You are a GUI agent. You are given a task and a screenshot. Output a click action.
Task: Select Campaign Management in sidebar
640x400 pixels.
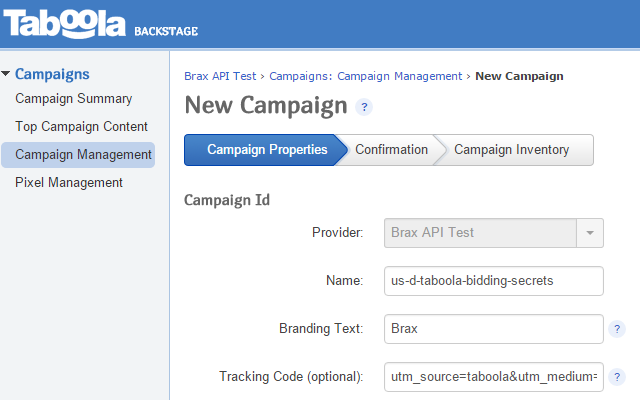pyautogui.click(x=83, y=155)
